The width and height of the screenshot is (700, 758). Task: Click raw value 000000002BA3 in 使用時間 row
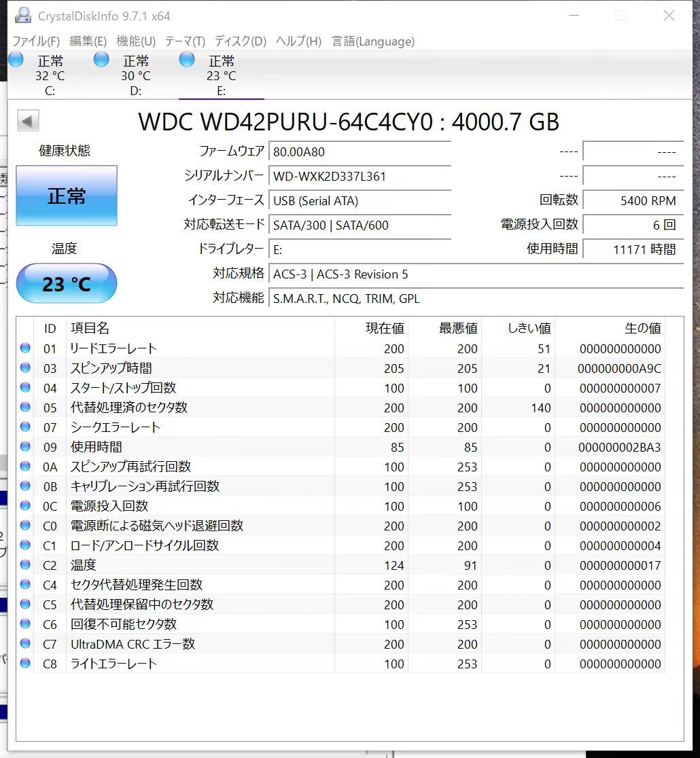pos(620,448)
